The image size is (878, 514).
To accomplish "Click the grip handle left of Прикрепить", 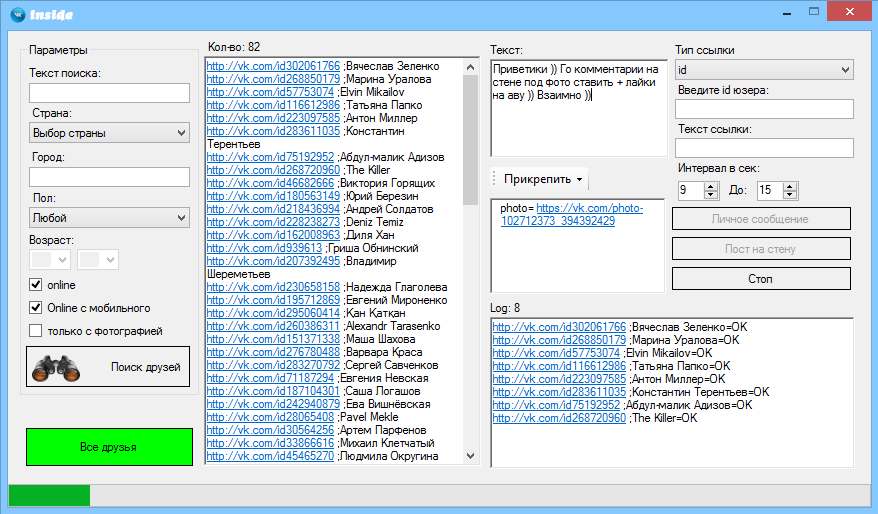I will (494, 179).
